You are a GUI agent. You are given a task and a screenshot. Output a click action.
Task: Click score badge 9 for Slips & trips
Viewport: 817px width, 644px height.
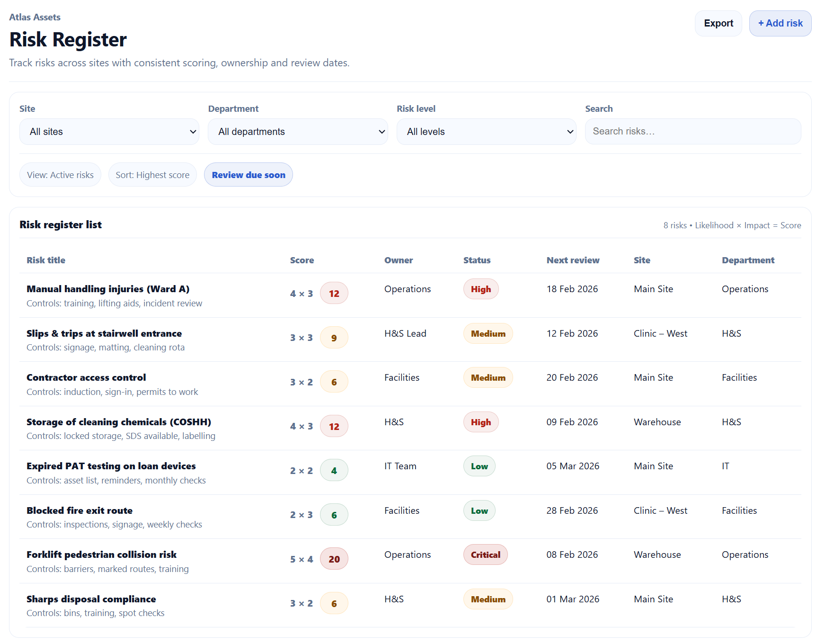click(334, 338)
